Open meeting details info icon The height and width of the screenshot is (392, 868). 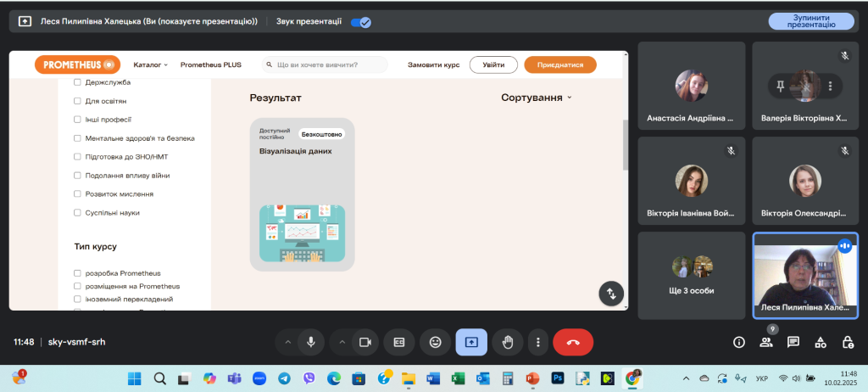point(739,342)
